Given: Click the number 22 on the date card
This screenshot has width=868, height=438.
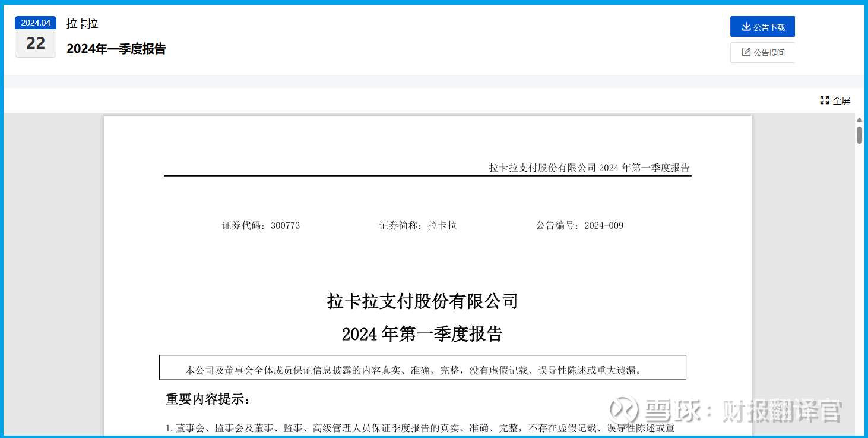Looking at the screenshot, I should (x=35, y=43).
